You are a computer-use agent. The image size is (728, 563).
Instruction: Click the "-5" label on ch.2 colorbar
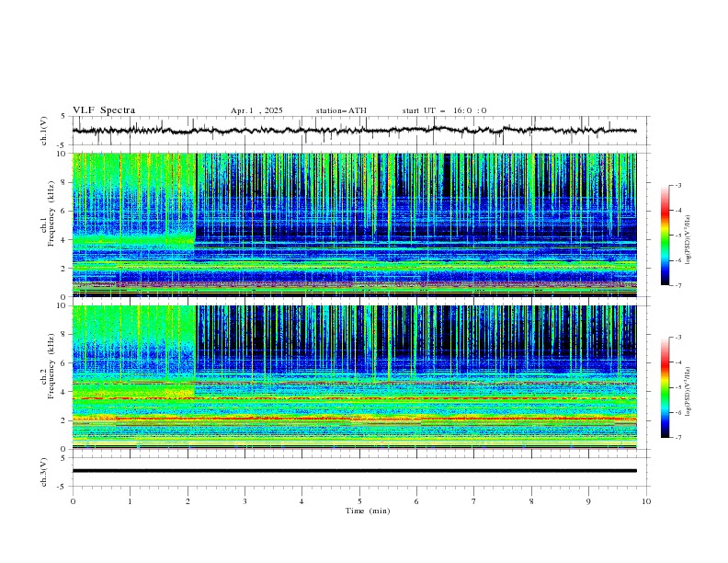pos(678,387)
